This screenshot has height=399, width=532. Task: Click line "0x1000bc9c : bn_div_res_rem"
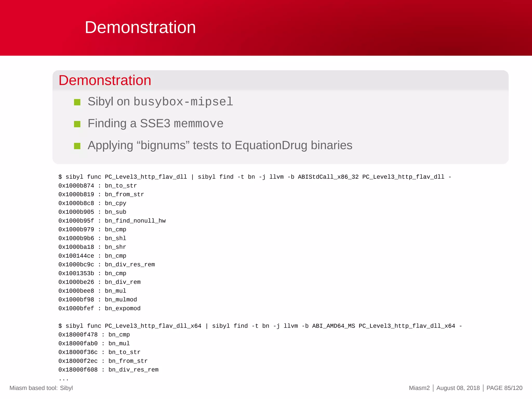tap(107, 264)
